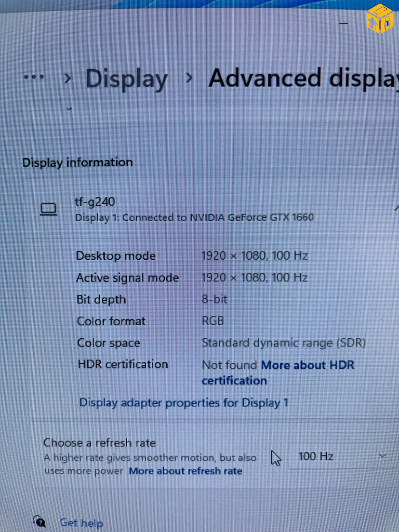Screen dimensions: 399x532
Task: Click the refresh rate dropdown arrow
Action: (x=382, y=456)
